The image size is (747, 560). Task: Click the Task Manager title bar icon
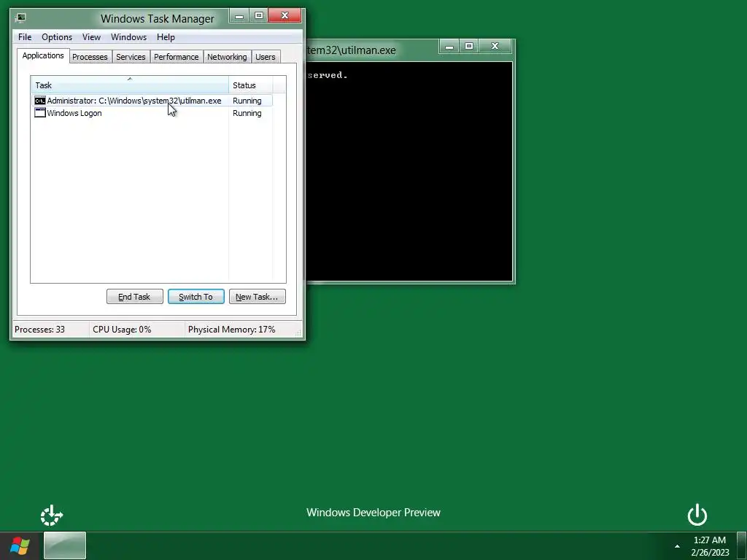(x=20, y=18)
